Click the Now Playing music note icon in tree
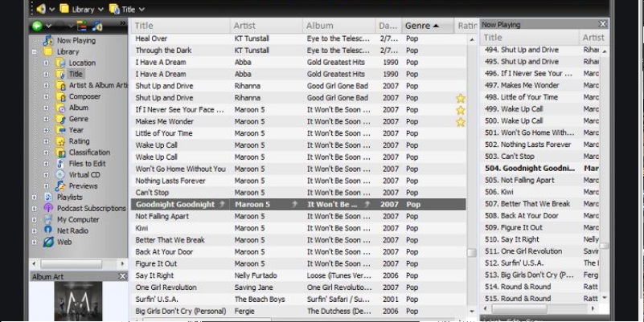This screenshot has height=322, width=644. [48, 40]
